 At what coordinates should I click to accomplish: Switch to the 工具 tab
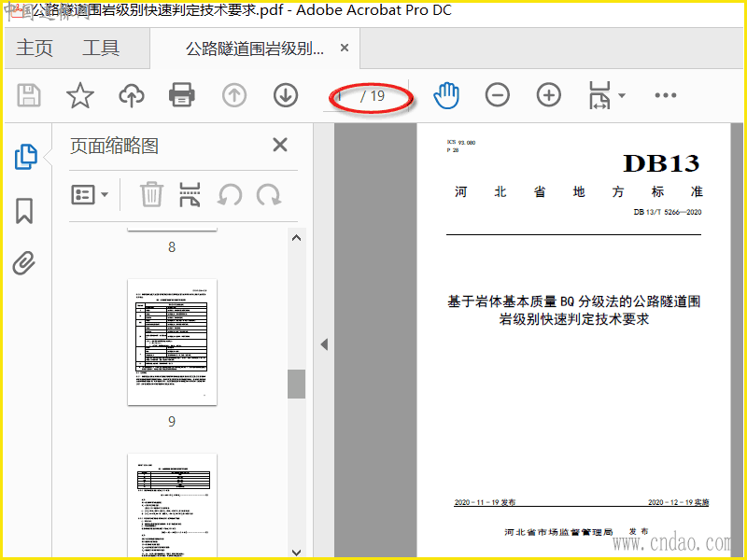101,49
